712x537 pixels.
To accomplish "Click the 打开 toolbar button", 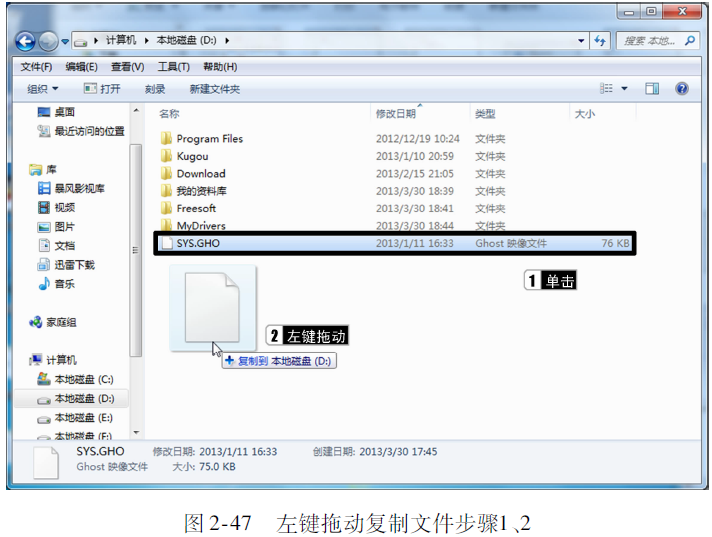I will point(102,89).
